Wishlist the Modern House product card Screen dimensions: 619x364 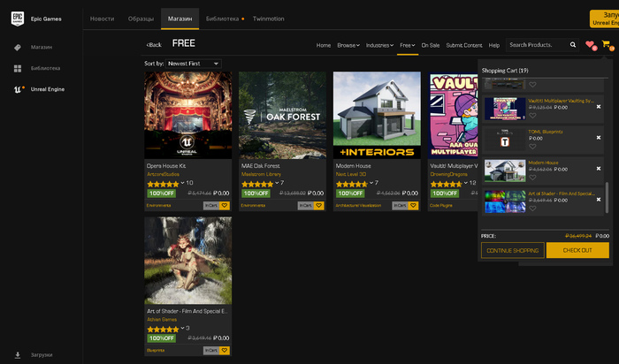click(x=413, y=206)
